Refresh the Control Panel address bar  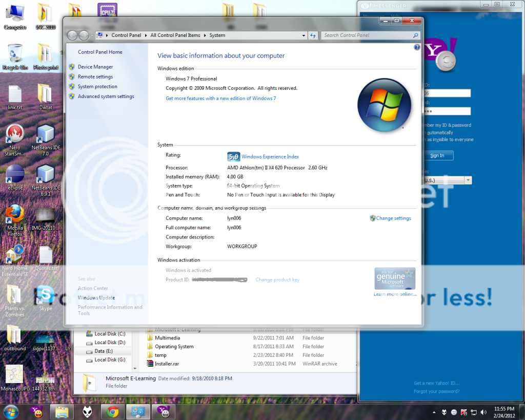tap(313, 35)
